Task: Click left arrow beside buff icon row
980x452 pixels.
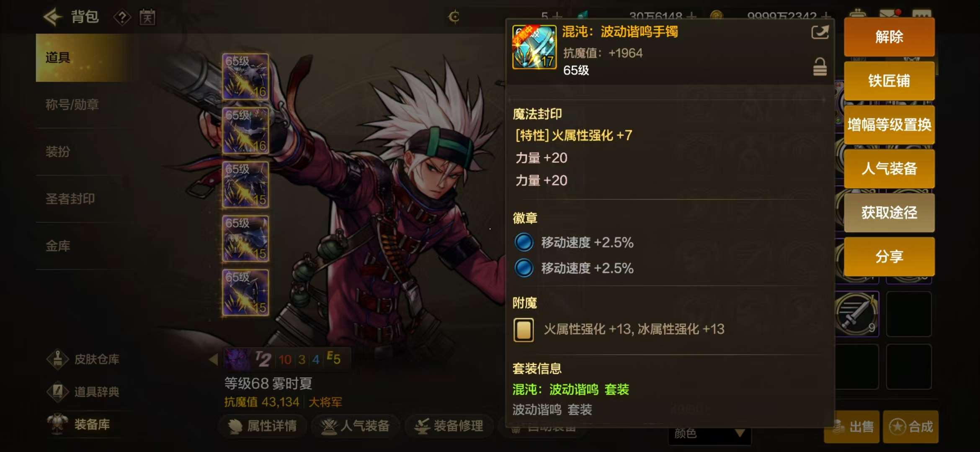Action: pos(213,359)
